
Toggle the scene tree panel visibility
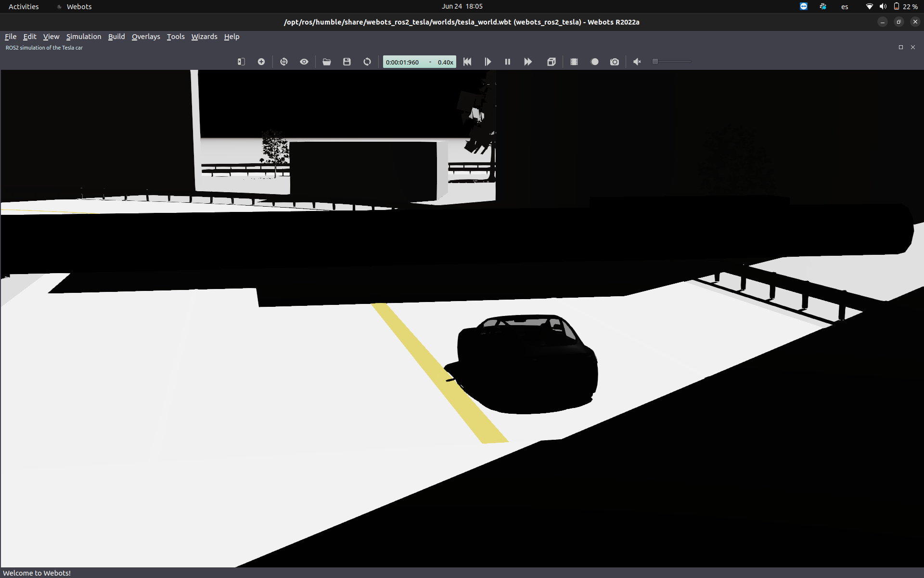241,62
